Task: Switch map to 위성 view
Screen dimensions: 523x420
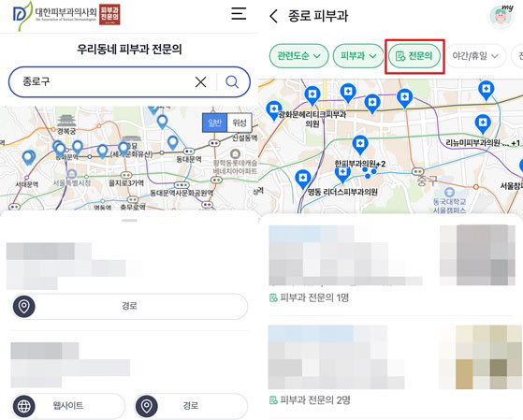Action: click(x=240, y=123)
